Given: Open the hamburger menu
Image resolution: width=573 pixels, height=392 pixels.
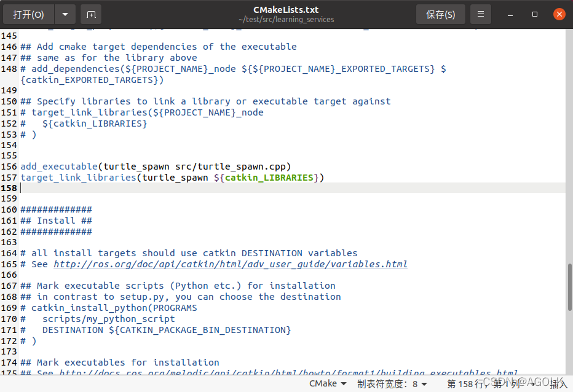Looking at the screenshot, I should click(481, 15).
